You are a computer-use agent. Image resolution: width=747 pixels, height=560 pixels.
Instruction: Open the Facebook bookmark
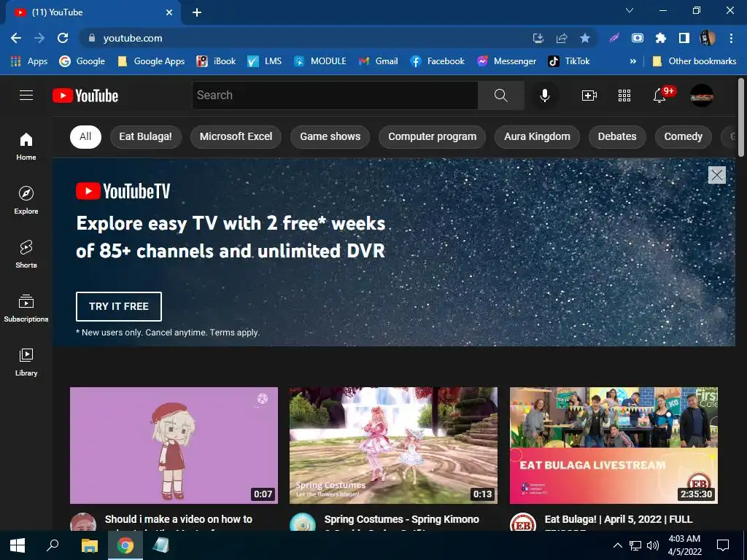point(438,61)
